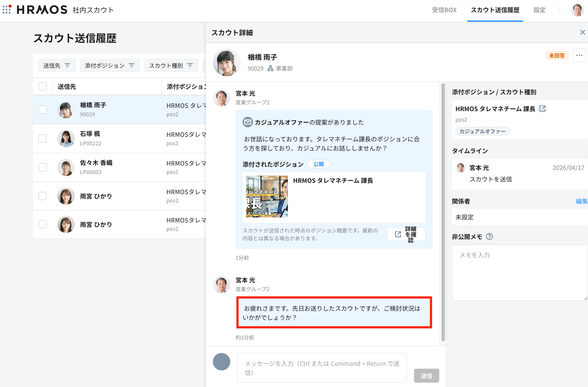The image size is (588, 387).
Task: Check the box for 石塚 楓 row
Action: 43,138
